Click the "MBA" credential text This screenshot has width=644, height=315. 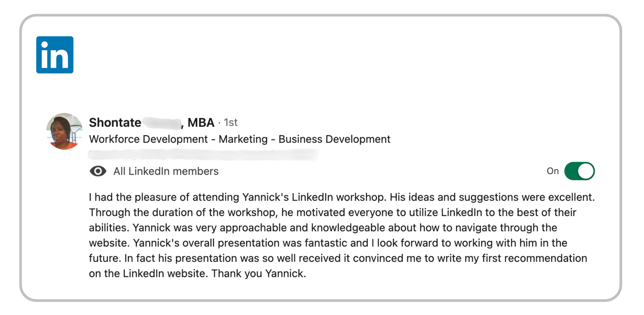click(x=201, y=123)
